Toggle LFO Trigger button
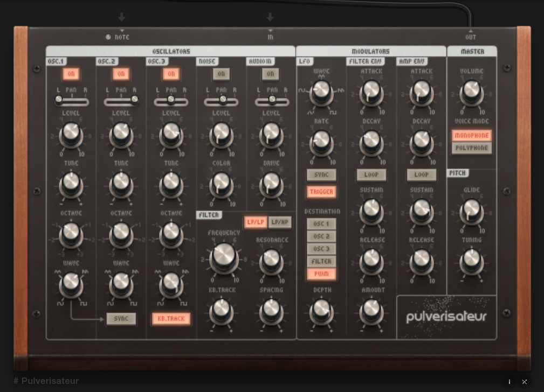The height and width of the screenshot is (392, 544). (321, 192)
